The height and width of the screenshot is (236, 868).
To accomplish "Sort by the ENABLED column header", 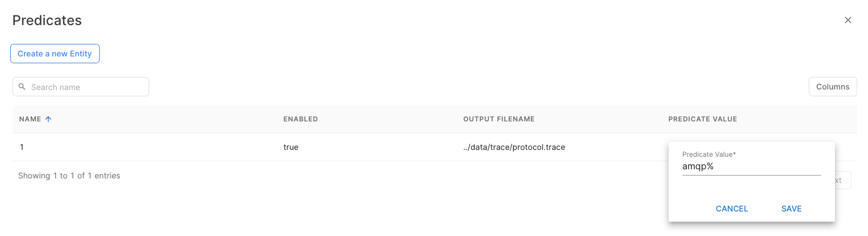I will [x=300, y=119].
